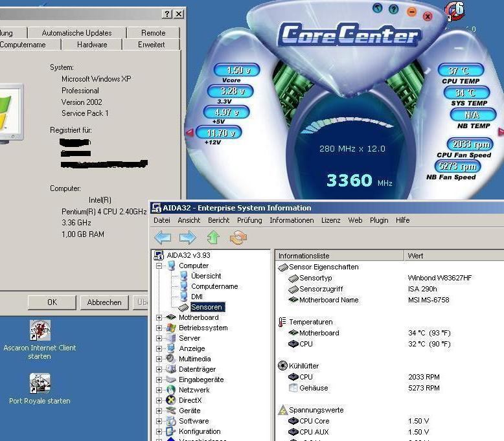This screenshot has width=504, height=441.
Task: Click the green up arrow in AIDA32
Action: point(213,238)
